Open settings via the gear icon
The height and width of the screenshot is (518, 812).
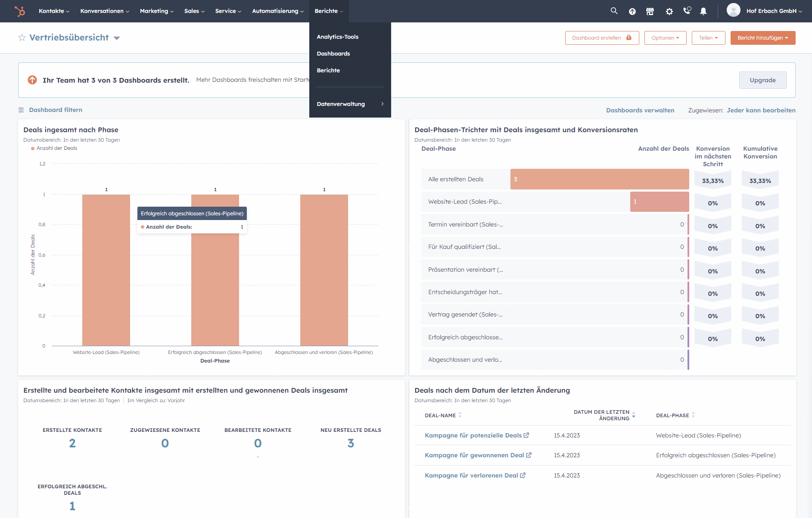tap(669, 11)
